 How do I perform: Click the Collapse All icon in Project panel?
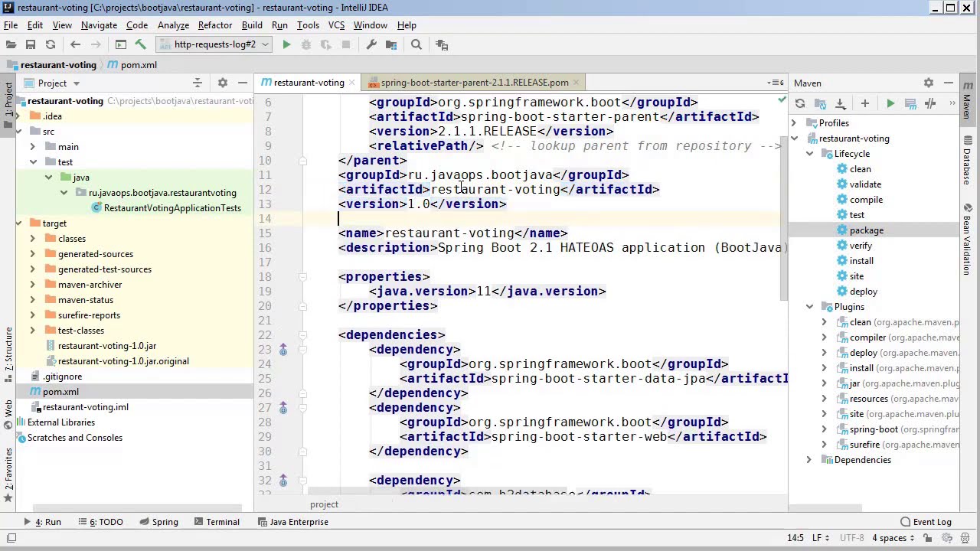[198, 83]
